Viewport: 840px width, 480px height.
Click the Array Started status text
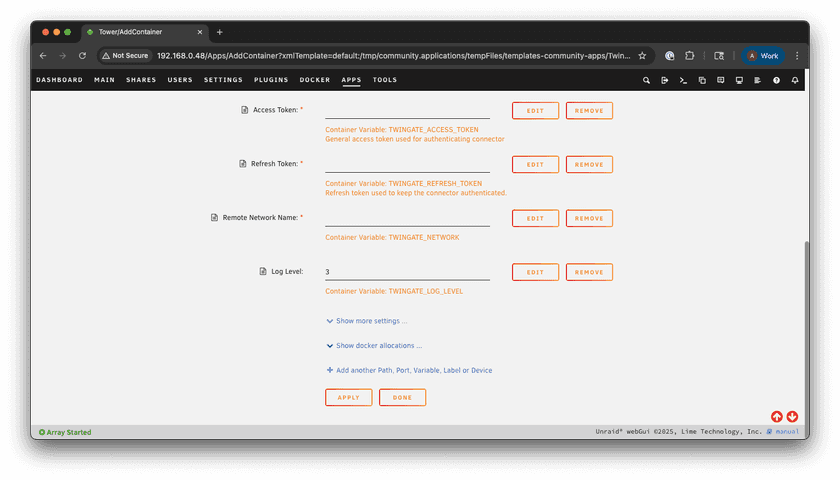click(x=69, y=432)
